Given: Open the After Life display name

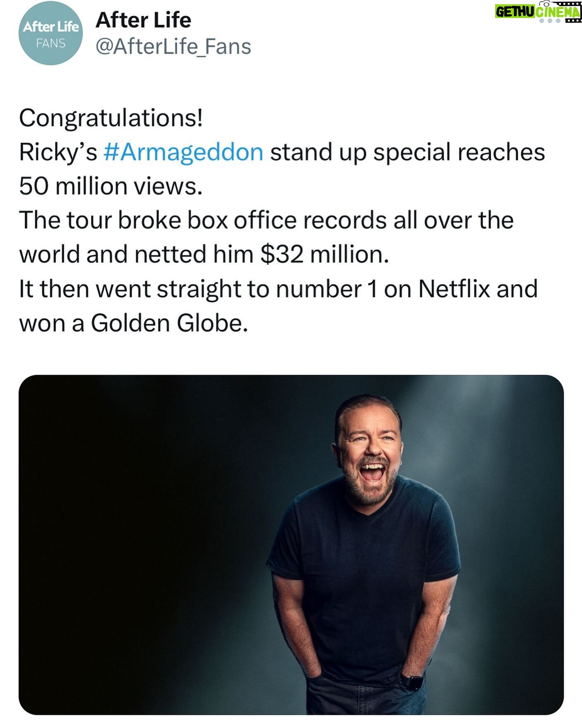Looking at the screenshot, I should point(143,20).
